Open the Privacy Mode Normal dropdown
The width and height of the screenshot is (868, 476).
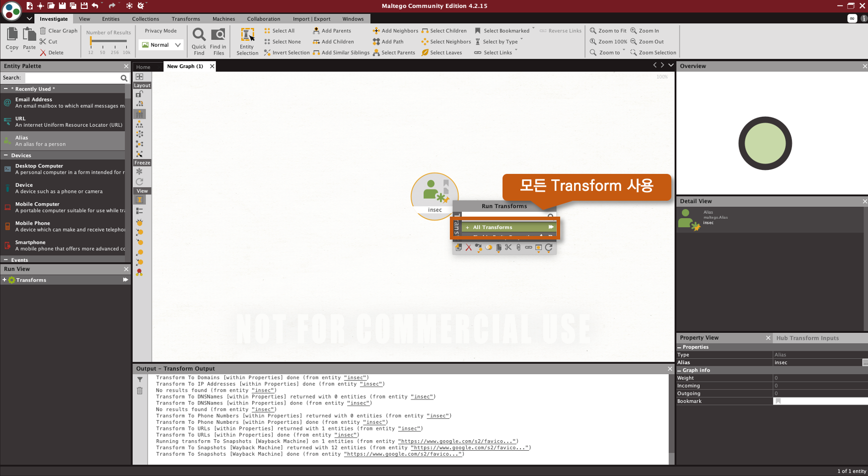click(161, 45)
